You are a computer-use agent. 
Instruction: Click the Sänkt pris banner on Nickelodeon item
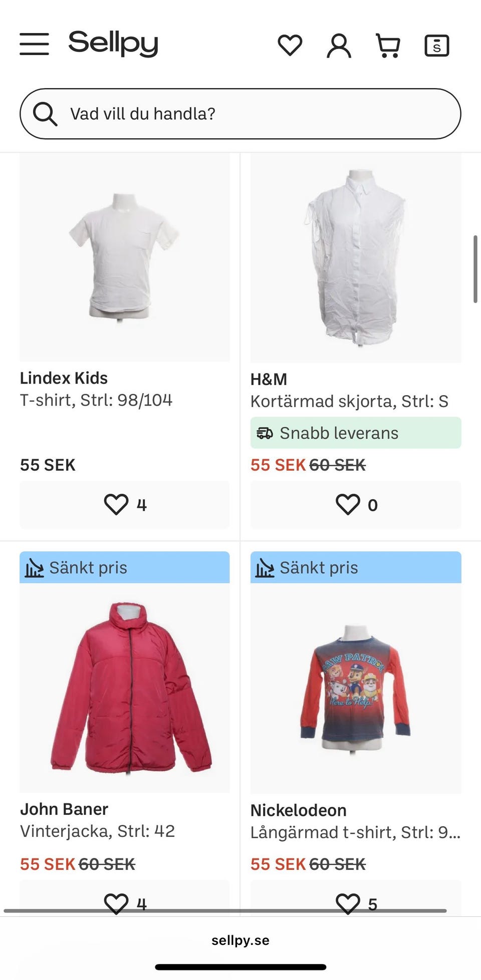pyautogui.click(x=356, y=567)
